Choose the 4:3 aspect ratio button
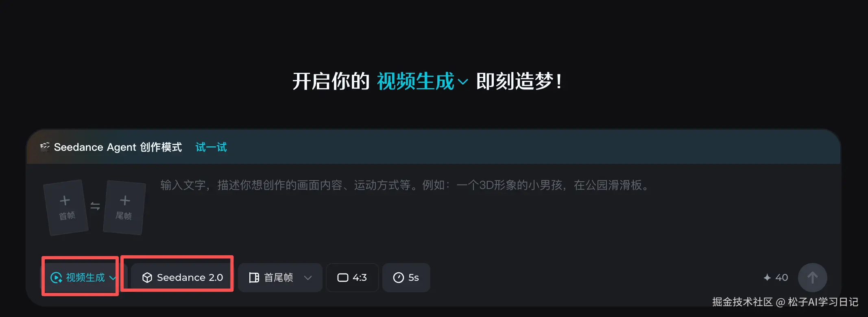The width and height of the screenshot is (868, 317). pos(352,278)
